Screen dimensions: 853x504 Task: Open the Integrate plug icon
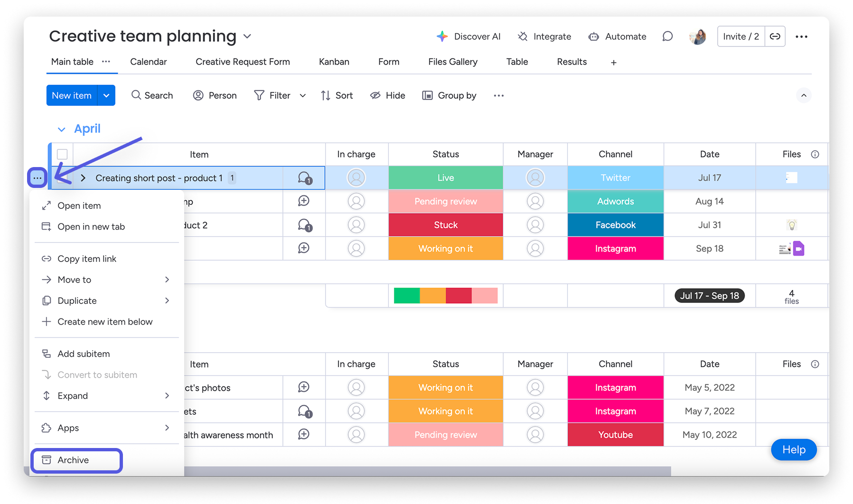pyautogui.click(x=523, y=37)
